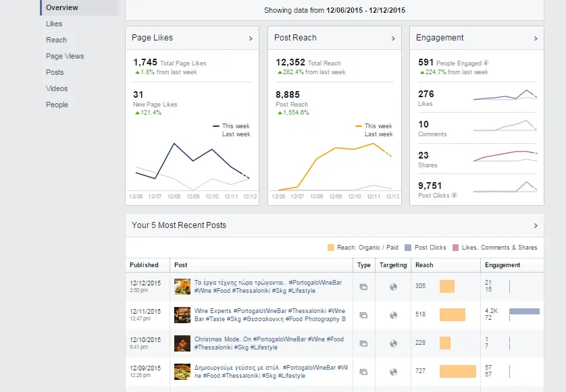Select Overview in the insights sidebar
This screenshot has width=566, height=392.
pyautogui.click(x=80, y=7)
